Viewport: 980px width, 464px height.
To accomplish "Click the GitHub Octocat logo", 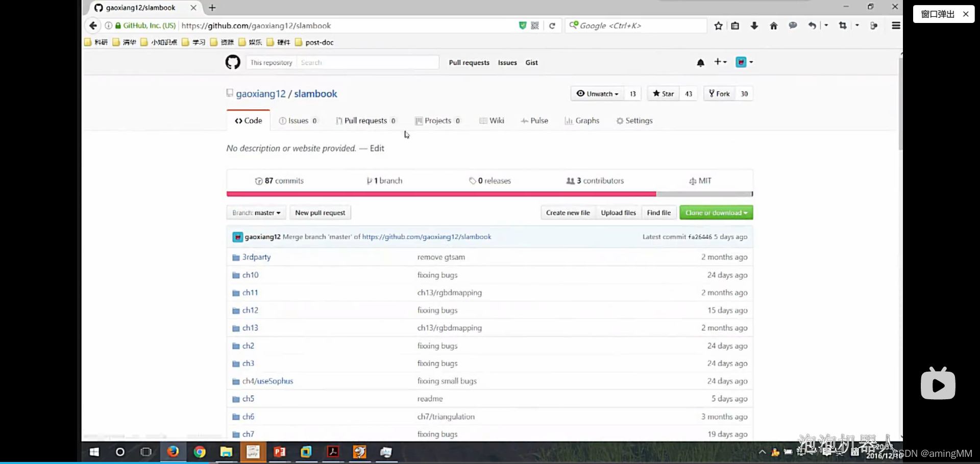I will pos(233,62).
